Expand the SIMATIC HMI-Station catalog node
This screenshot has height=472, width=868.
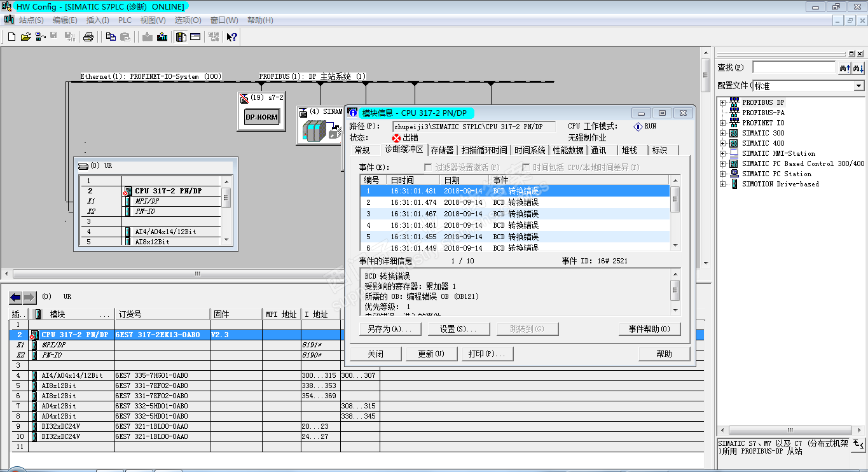(723, 153)
